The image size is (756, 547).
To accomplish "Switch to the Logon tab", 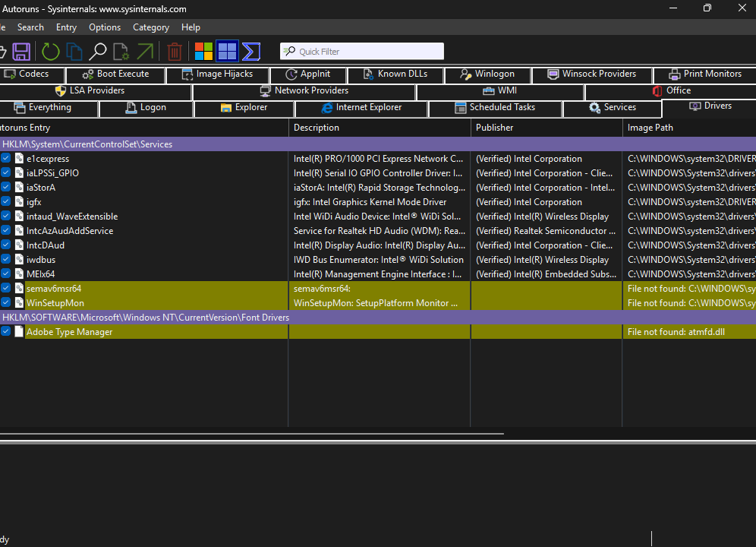I will click(146, 108).
